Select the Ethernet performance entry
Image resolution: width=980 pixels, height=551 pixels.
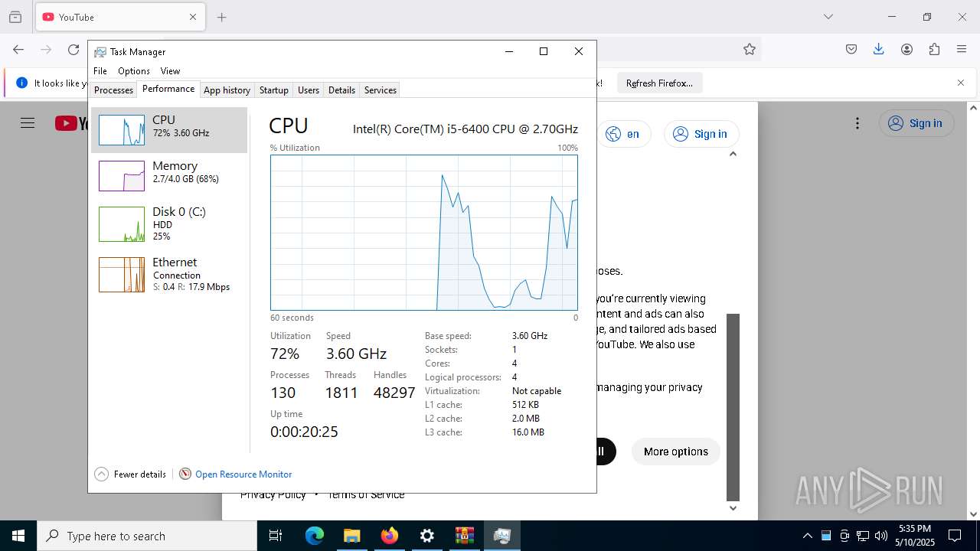169,274
